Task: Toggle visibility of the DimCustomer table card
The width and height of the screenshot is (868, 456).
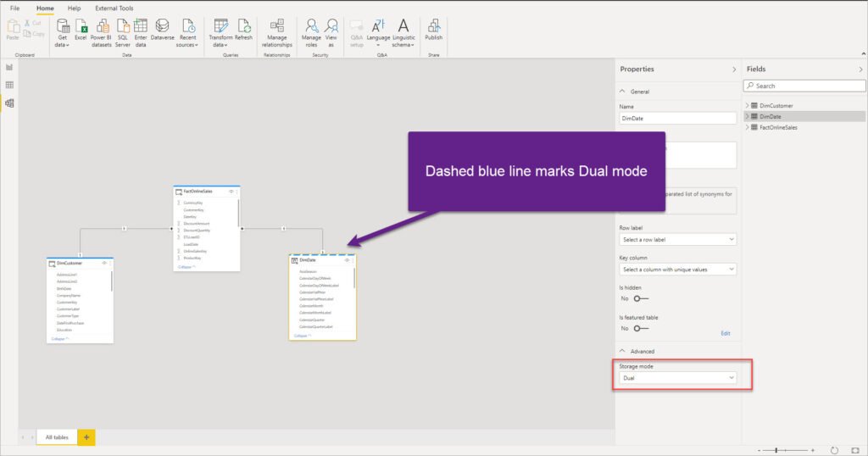Action: (x=104, y=264)
